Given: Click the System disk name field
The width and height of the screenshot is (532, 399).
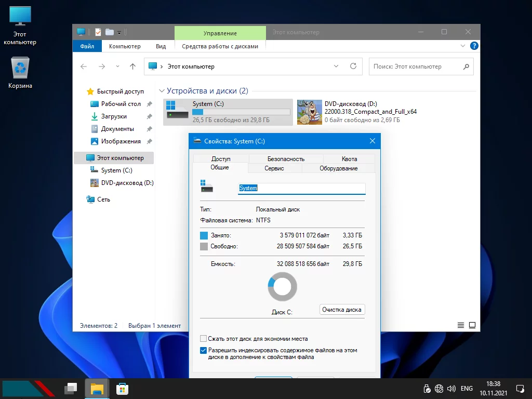Looking at the screenshot, I should click(x=301, y=188).
